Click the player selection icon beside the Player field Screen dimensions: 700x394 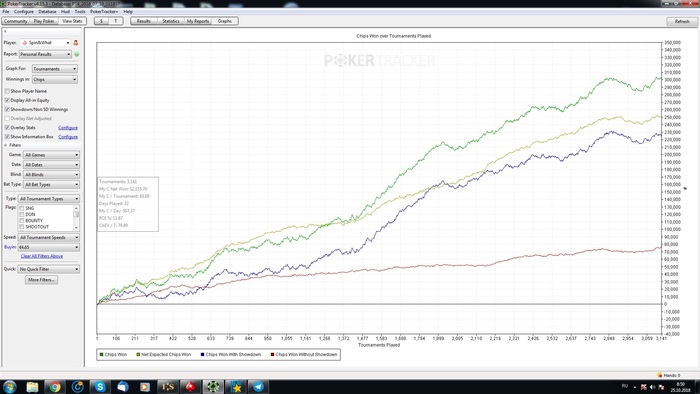click(76, 43)
